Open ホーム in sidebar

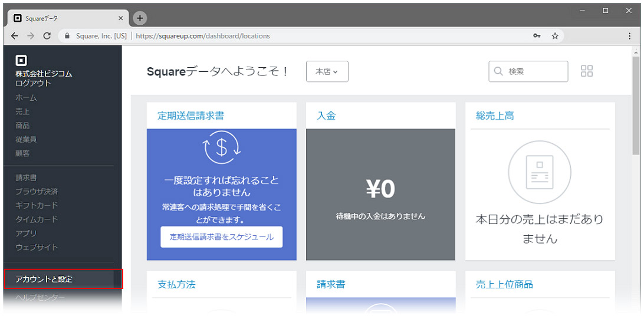27,98
